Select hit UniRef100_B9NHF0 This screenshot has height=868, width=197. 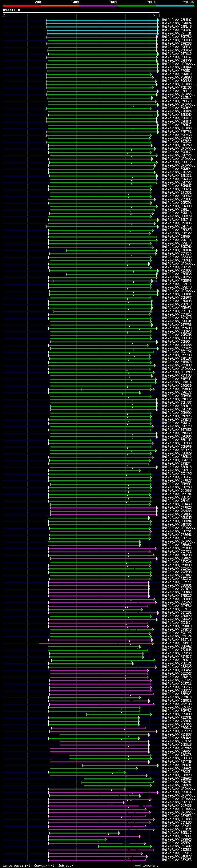coord(177,74)
